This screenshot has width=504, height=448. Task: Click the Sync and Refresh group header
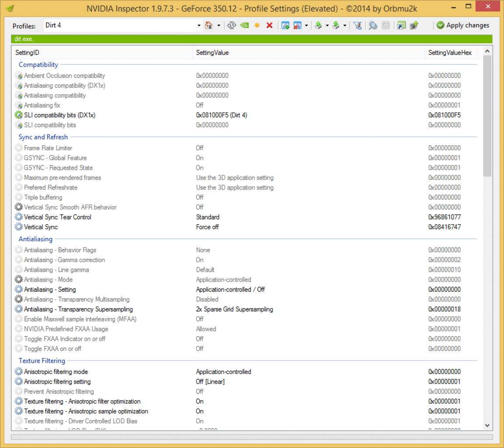[x=43, y=137]
